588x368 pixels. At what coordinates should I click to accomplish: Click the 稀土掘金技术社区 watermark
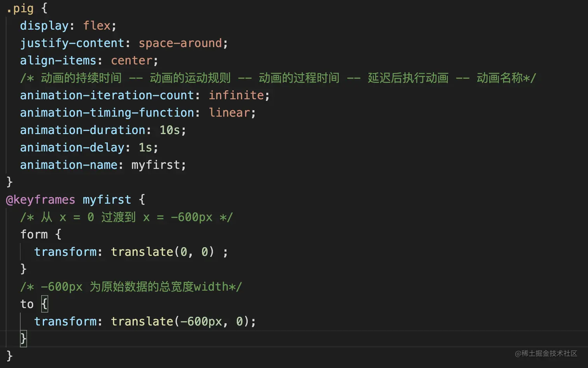click(546, 353)
